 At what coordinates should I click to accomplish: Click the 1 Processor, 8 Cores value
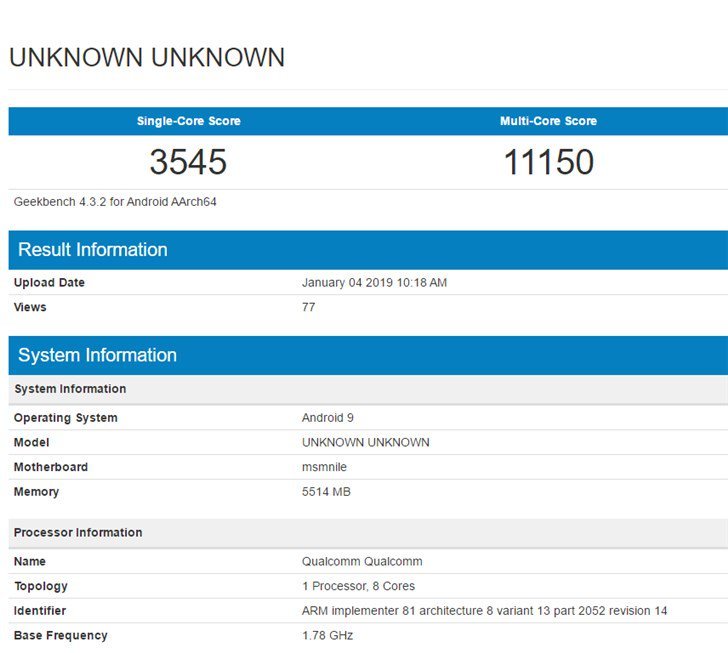tap(358, 586)
